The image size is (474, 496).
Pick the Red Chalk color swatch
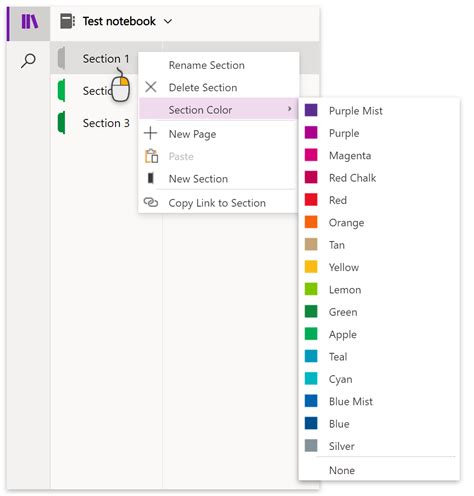click(311, 177)
